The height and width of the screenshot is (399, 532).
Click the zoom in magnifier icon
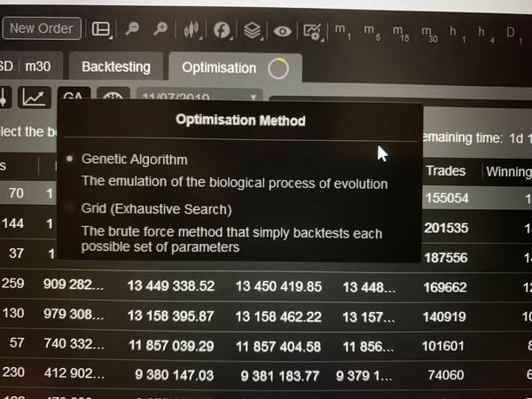click(161, 29)
